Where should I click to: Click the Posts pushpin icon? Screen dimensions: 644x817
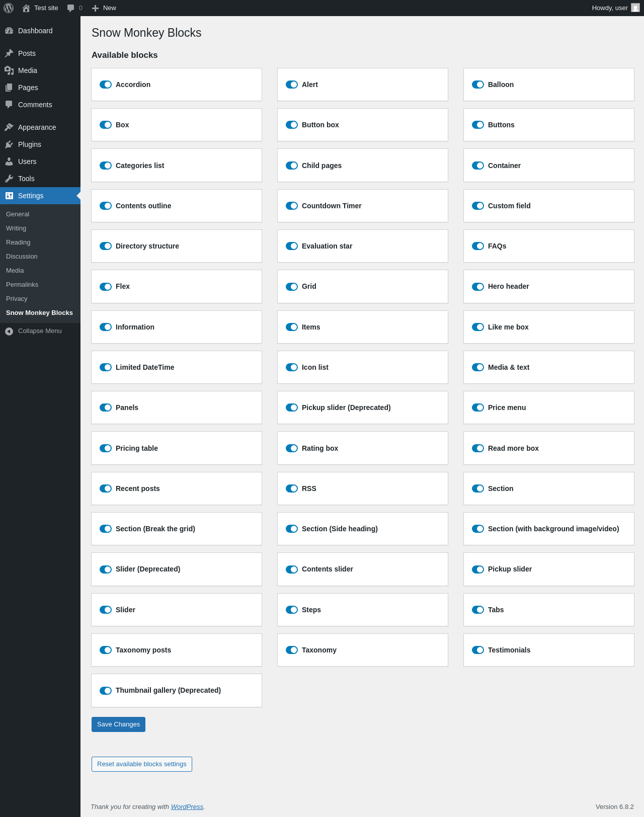(x=9, y=53)
